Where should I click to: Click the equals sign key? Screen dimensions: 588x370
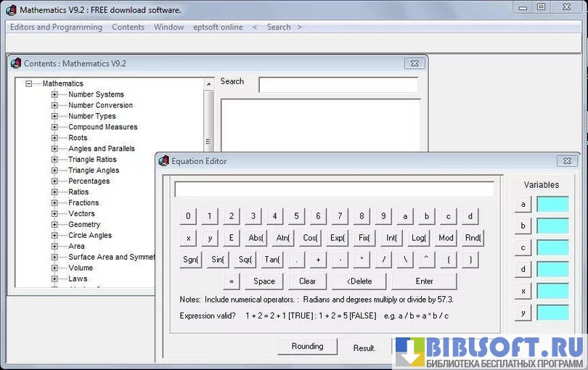click(x=232, y=281)
